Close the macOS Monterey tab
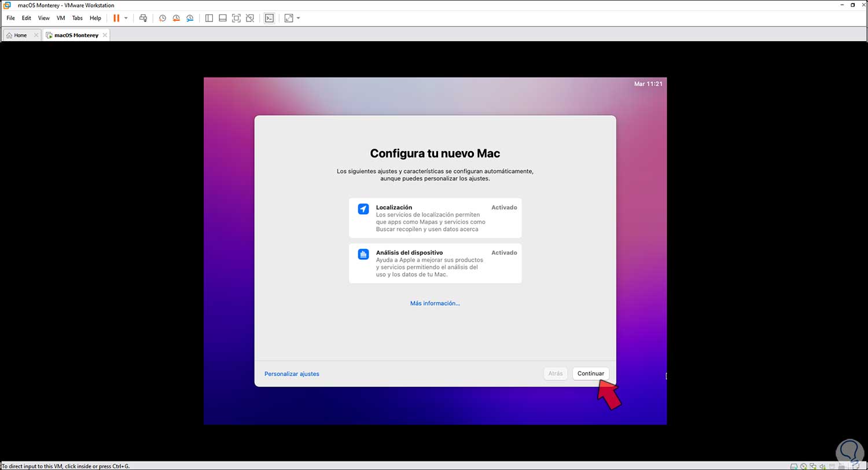This screenshot has width=868, height=470. pos(105,35)
